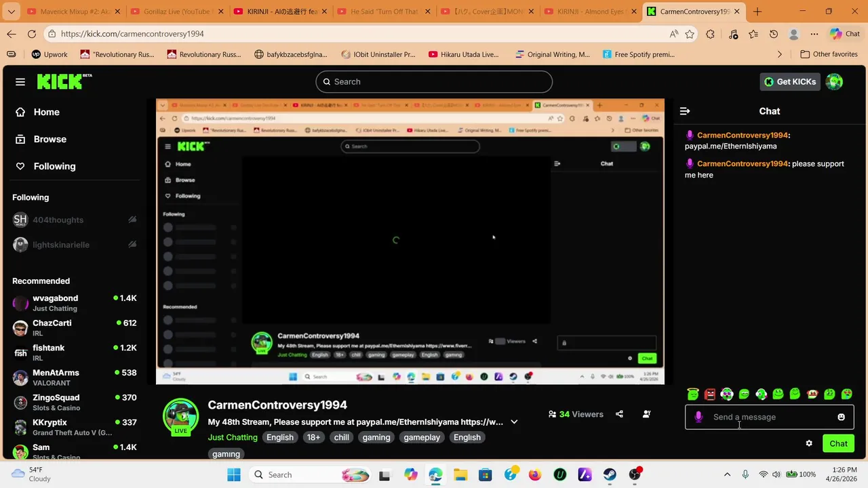Open ZingoSquad recommended channel
This screenshot has width=868, height=488.
pos(75,403)
